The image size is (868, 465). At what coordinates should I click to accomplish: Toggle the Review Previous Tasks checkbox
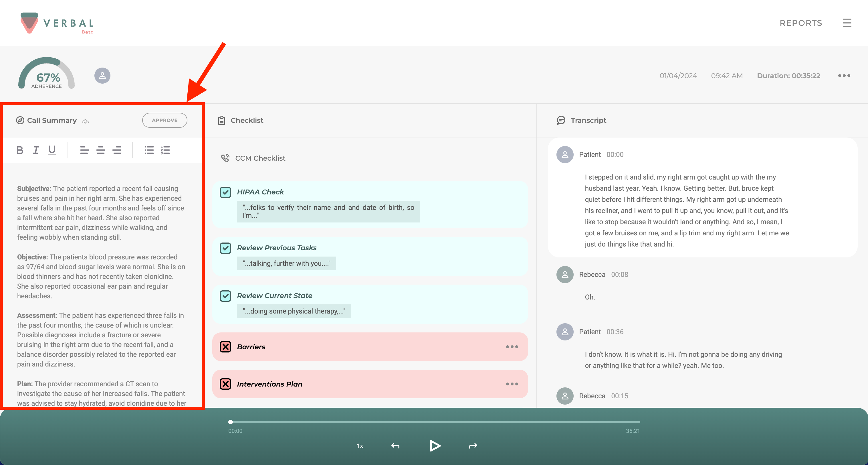pyautogui.click(x=225, y=248)
